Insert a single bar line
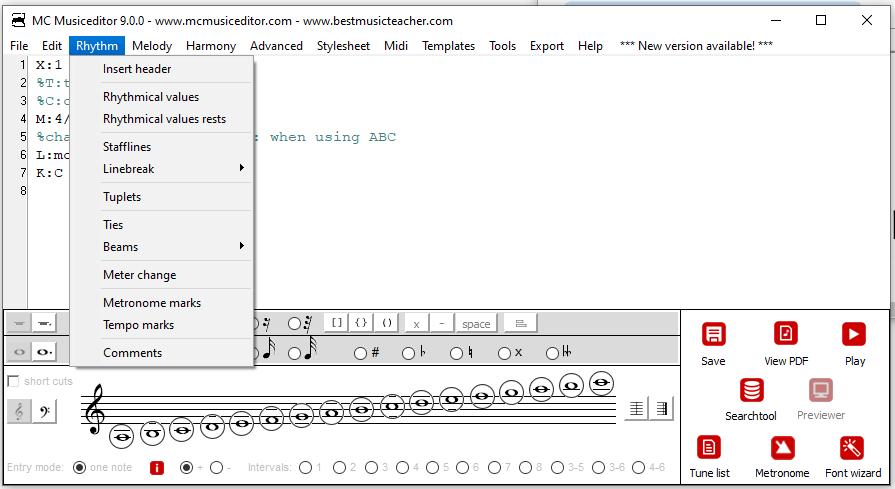This screenshot has width=895, height=489. pos(637,409)
